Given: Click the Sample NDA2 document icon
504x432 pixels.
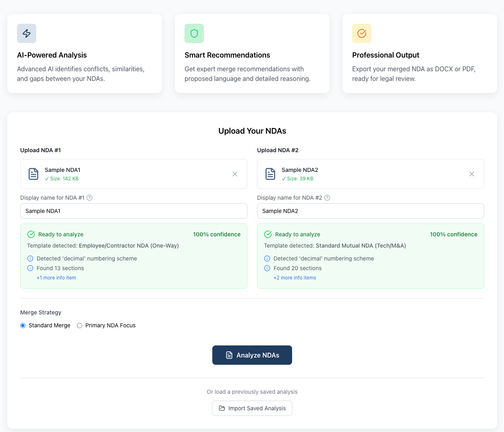Looking at the screenshot, I should (x=270, y=174).
